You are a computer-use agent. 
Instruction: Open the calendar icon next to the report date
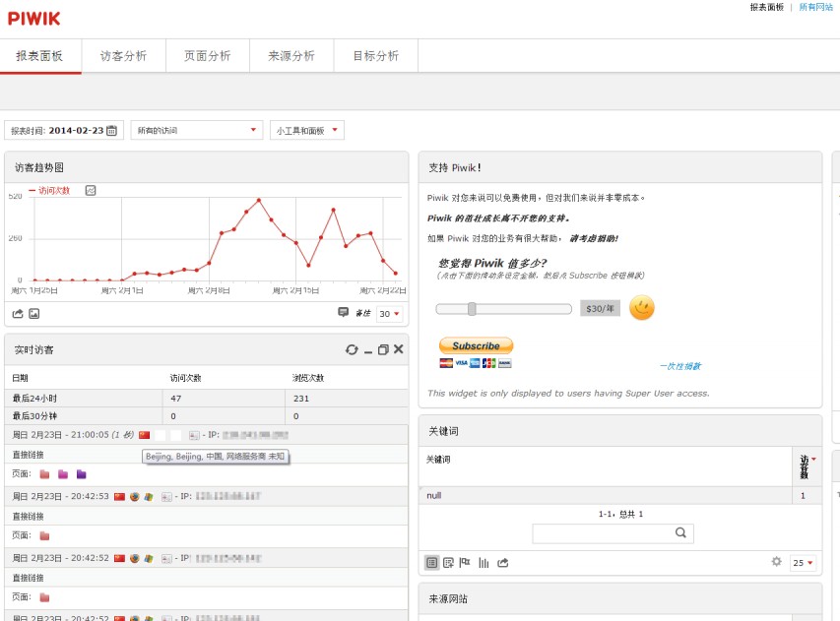pyautogui.click(x=111, y=131)
